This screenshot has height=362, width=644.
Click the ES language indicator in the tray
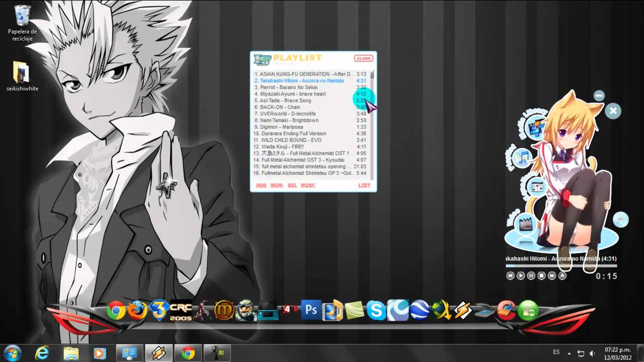click(x=556, y=352)
